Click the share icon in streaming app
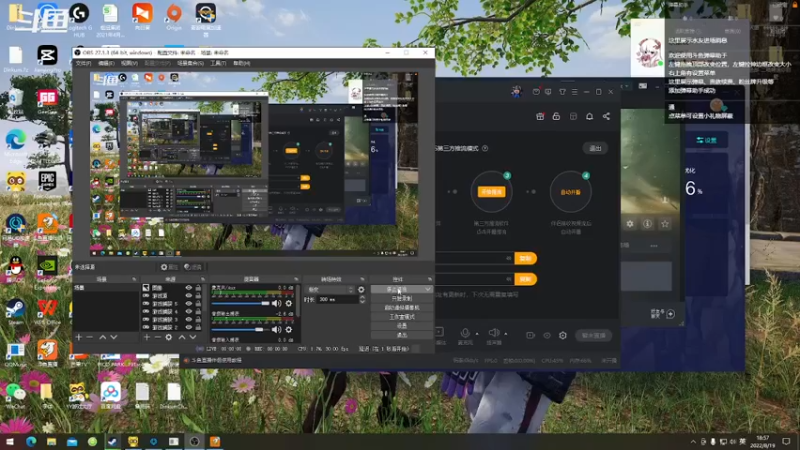The height and width of the screenshot is (450, 800). 606,116
